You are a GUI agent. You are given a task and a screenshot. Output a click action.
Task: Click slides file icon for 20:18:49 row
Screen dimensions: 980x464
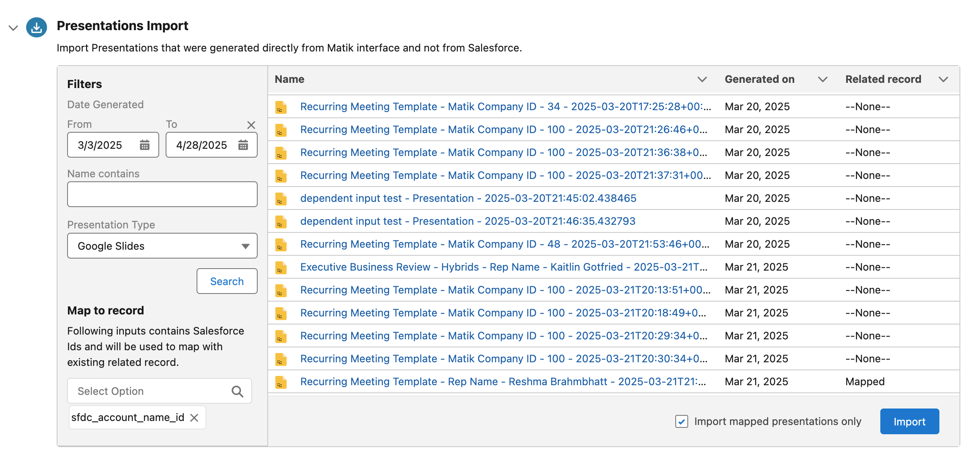coord(281,313)
